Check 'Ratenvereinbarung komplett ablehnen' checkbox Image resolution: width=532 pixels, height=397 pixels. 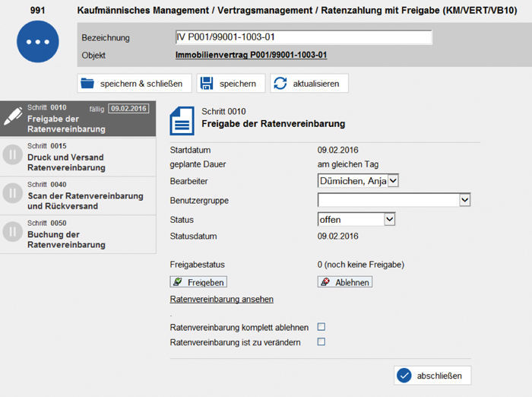click(321, 327)
